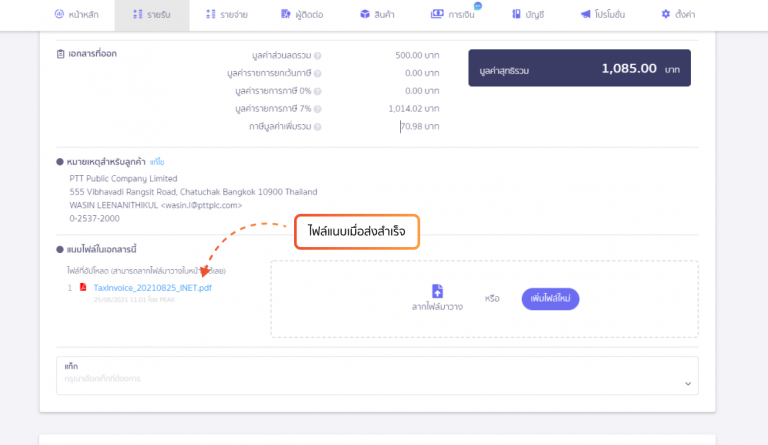
Task: Click the upload file icon in drop zone
Action: (437, 291)
